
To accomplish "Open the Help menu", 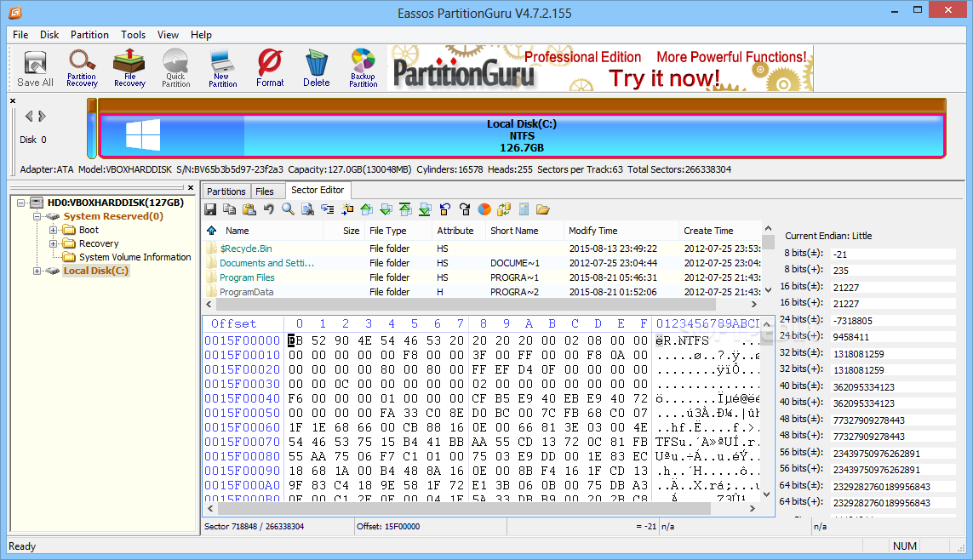I will pyautogui.click(x=201, y=35).
